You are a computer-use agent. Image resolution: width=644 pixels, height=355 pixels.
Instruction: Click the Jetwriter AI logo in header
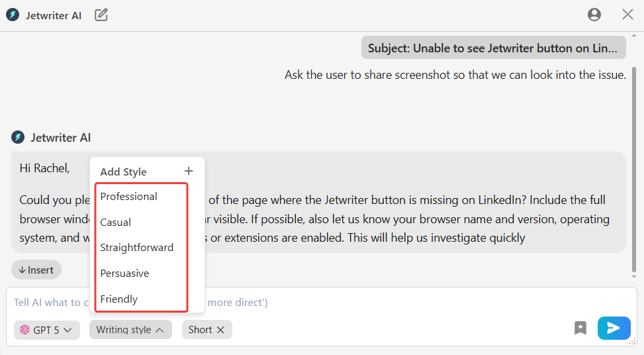coord(13,15)
